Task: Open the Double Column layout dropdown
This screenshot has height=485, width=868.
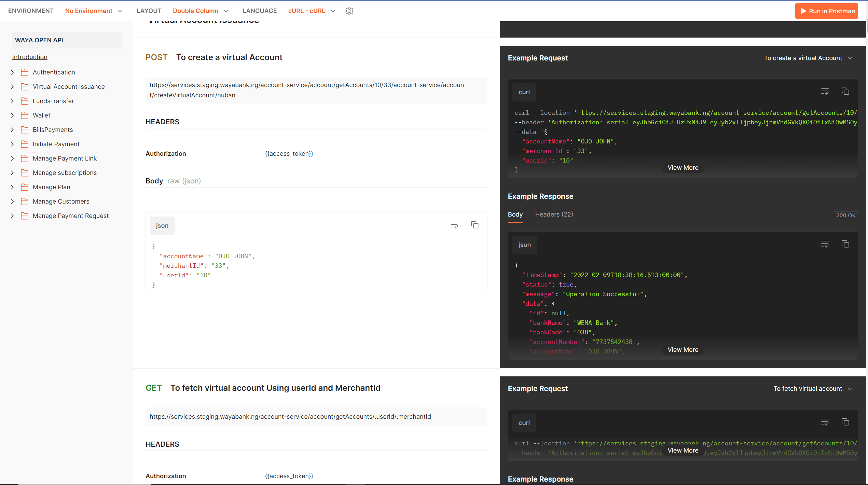Action: (201, 11)
